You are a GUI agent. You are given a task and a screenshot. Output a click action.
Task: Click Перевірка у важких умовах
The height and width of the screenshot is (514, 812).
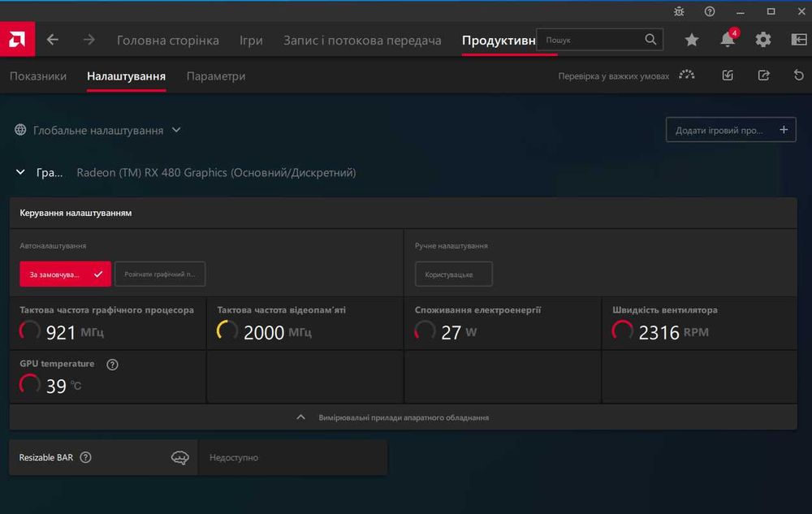[x=613, y=76]
